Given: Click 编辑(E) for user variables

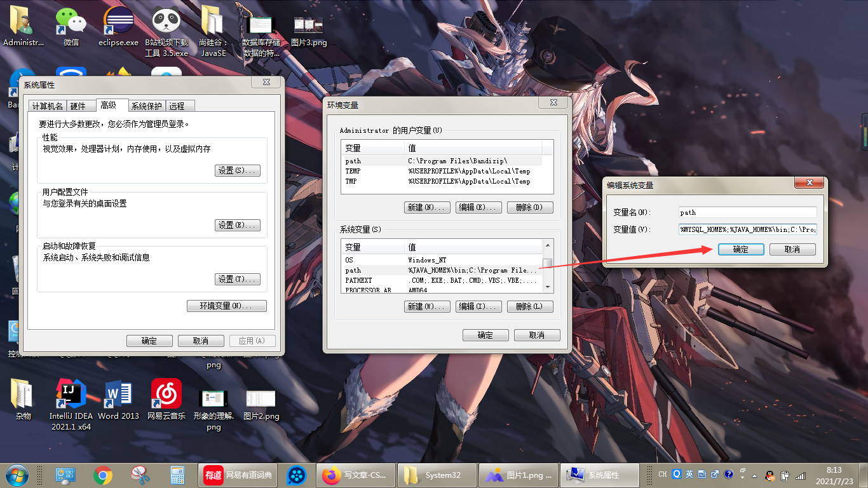Looking at the screenshot, I should click(x=479, y=207).
